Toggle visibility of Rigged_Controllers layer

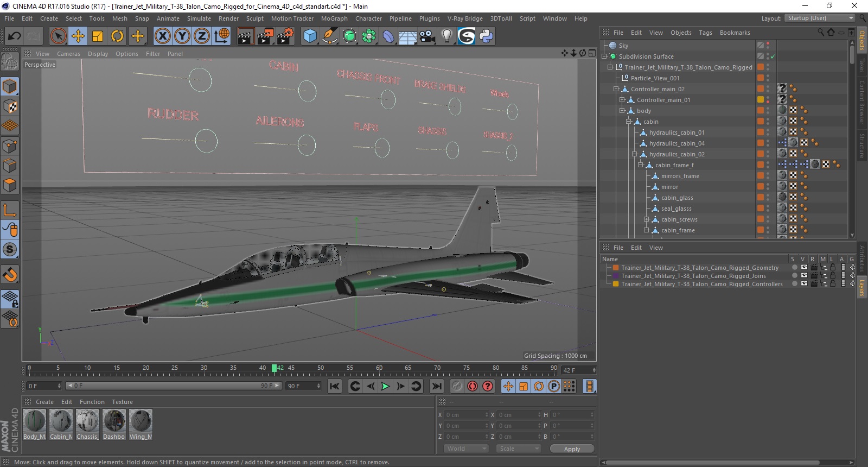tap(804, 284)
